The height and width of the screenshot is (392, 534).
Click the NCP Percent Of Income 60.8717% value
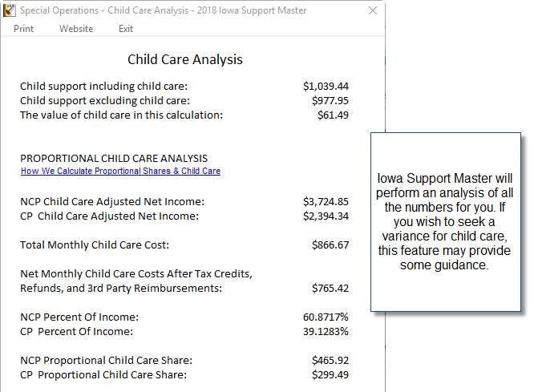coord(326,317)
